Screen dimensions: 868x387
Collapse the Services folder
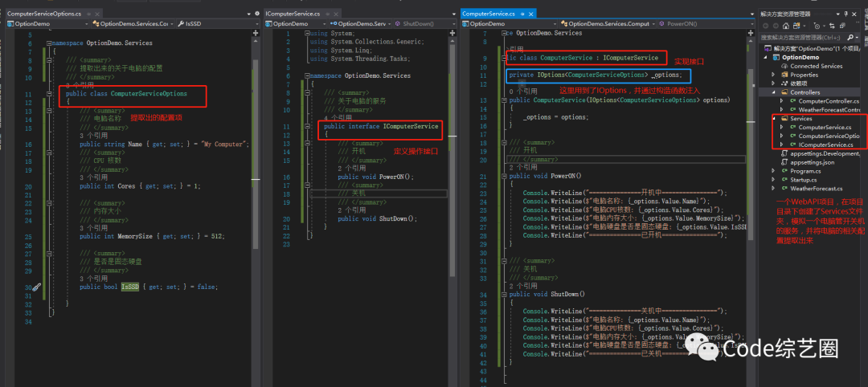click(774, 118)
